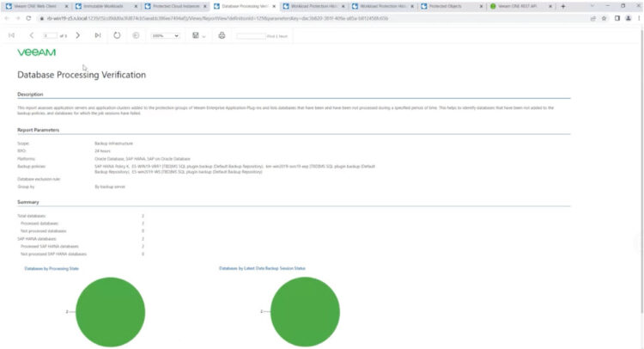Click the Processing State green pie chart
Screen dimensions: 644x349
tap(111, 312)
